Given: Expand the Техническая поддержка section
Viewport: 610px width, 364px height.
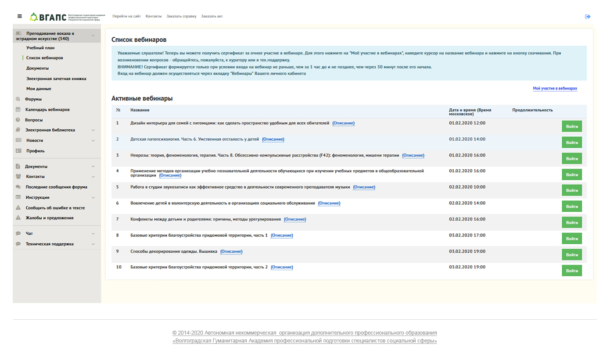Looking at the screenshot, I should (93, 244).
